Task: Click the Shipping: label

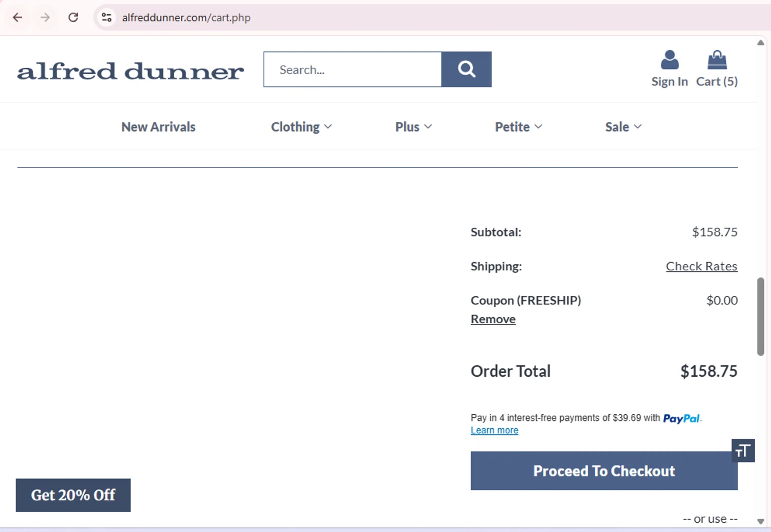Action: [496, 266]
